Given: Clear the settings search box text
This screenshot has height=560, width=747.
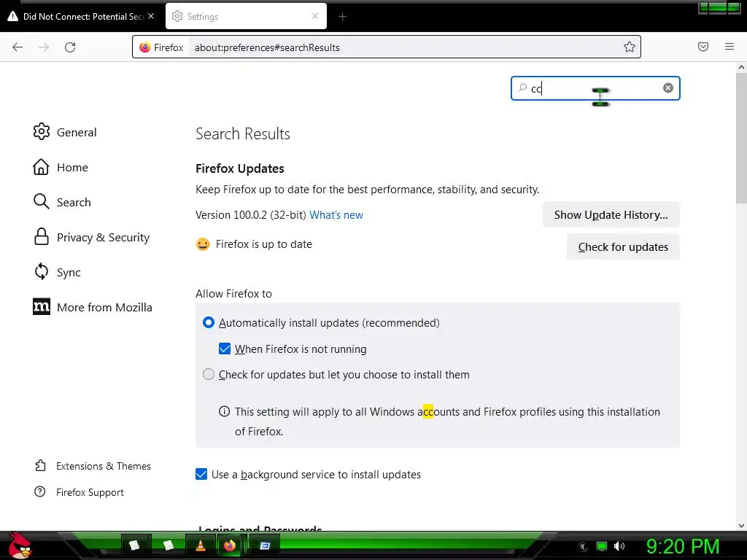Looking at the screenshot, I should (x=668, y=87).
